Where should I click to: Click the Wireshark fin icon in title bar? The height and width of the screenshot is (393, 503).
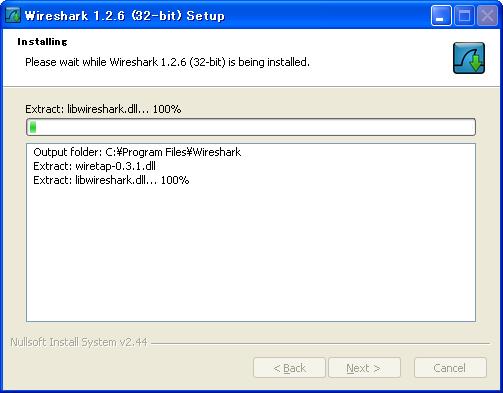coord(13,15)
